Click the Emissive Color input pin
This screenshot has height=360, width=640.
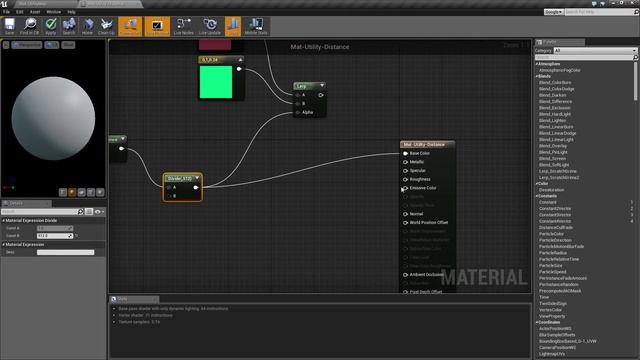point(405,188)
